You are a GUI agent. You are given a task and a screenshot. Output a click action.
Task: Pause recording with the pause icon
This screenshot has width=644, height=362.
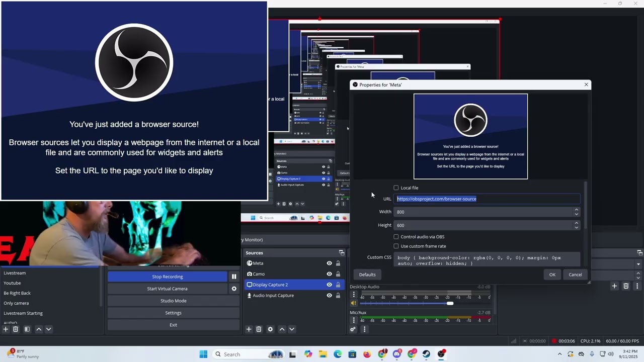[x=234, y=277]
